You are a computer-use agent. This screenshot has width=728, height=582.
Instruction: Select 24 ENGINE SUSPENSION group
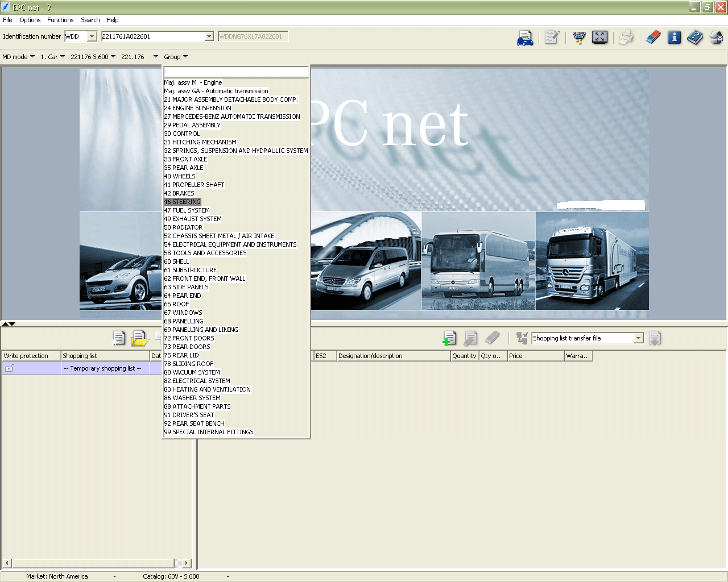click(197, 108)
